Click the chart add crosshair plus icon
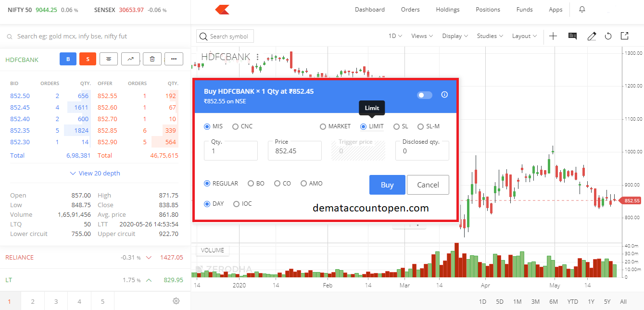The width and height of the screenshot is (644, 310). [553, 36]
